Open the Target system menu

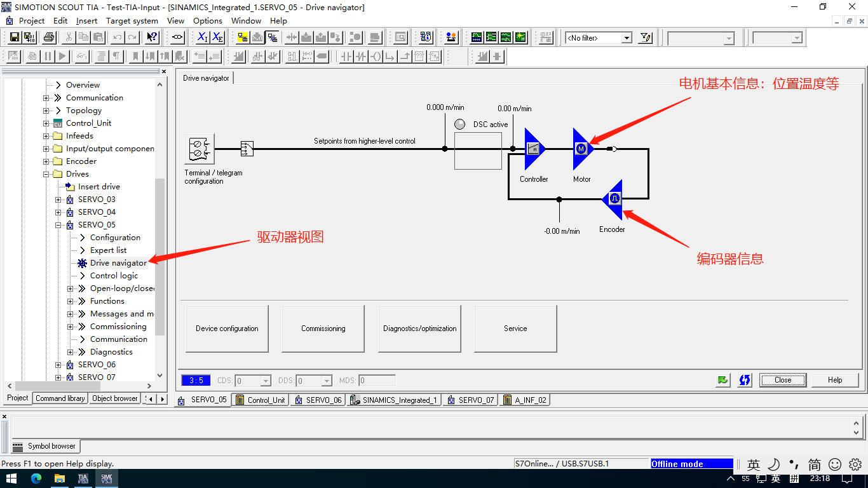pos(132,20)
